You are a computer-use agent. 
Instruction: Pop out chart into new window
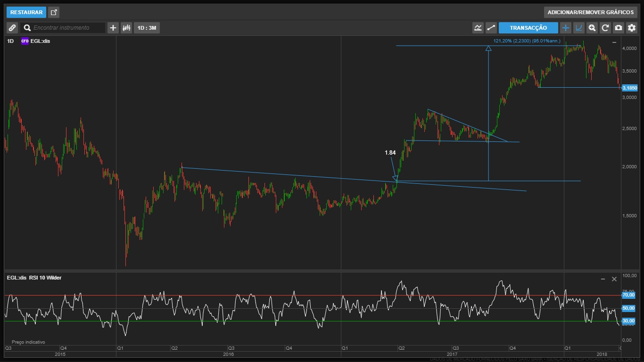point(54,12)
